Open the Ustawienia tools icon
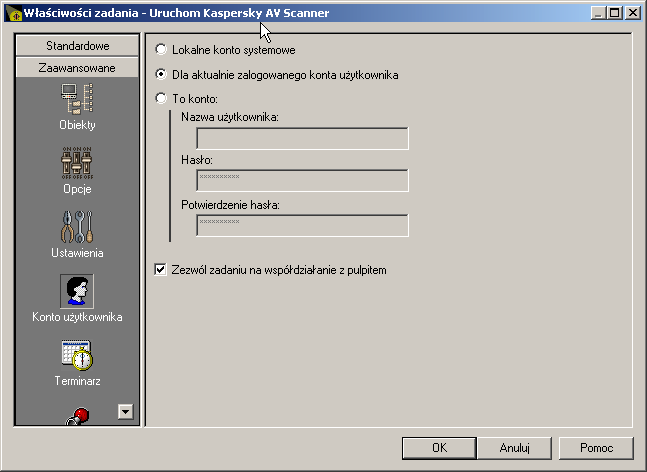The image size is (647, 472). [77, 227]
